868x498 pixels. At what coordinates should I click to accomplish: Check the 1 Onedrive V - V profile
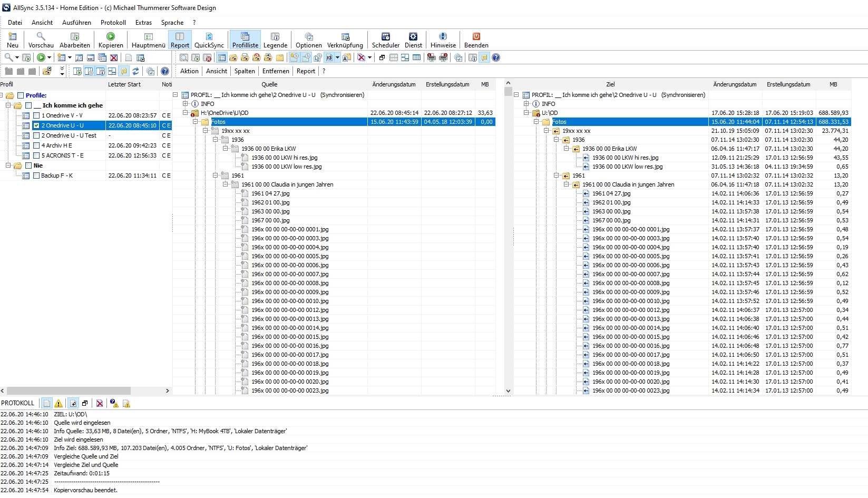[x=36, y=115]
